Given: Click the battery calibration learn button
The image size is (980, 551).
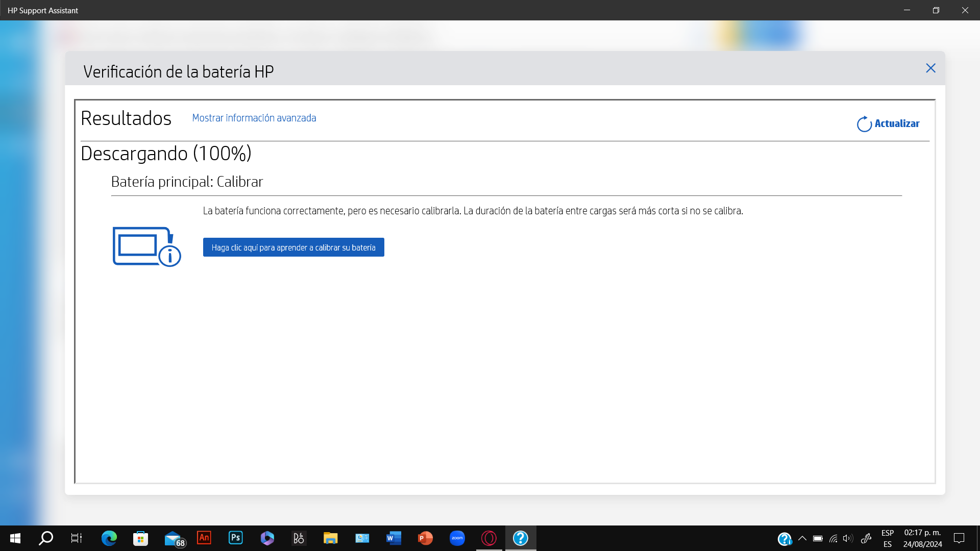Looking at the screenshot, I should (293, 247).
